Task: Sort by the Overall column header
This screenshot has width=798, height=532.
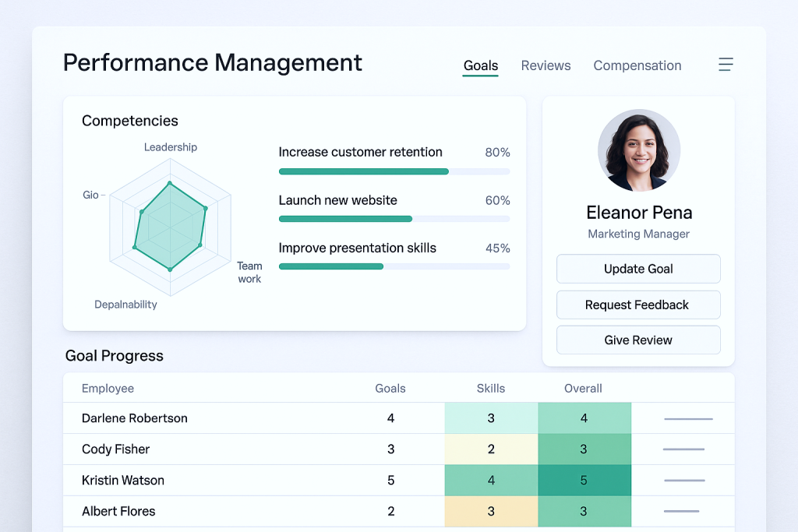Action: coord(583,389)
